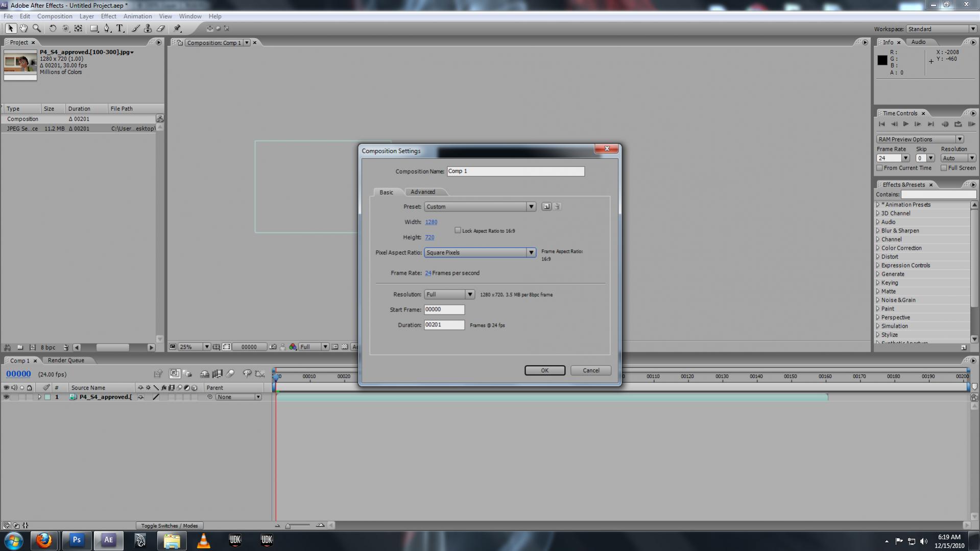This screenshot has width=980, height=551.
Task: Click OK in Composition Settings
Action: coord(544,370)
